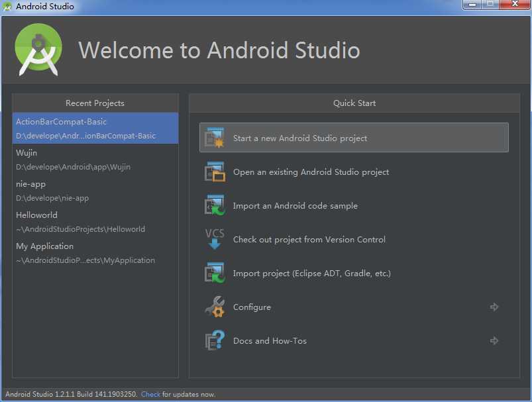This screenshot has height=402, width=532.
Task: Click the VCS checkout arrow icon
Action: 215,239
